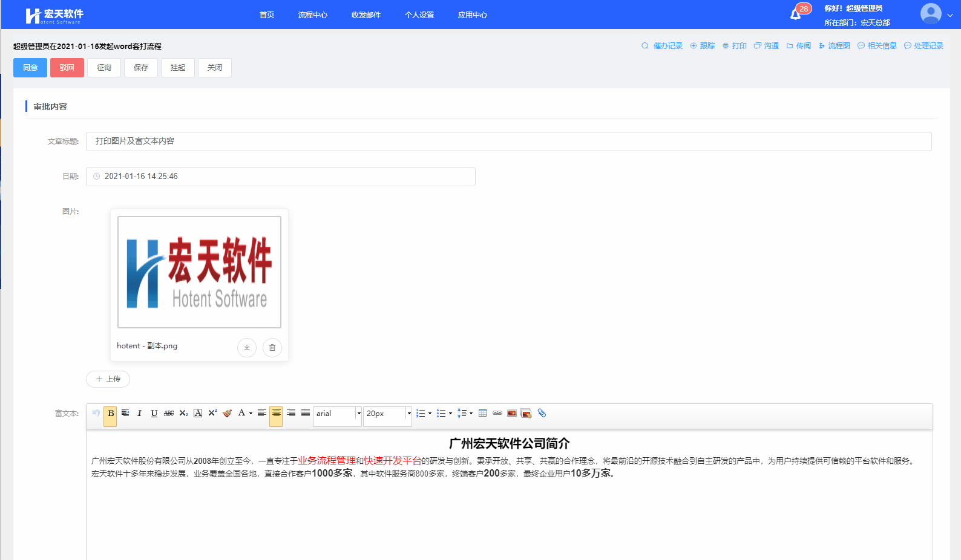Toggle bold formatting in the rich text editor
Image resolution: width=961 pixels, height=560 pixels.
(x=111, y=414)
